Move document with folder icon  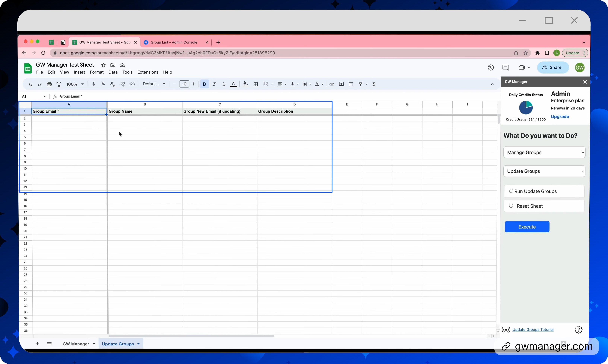coord(113,65)
